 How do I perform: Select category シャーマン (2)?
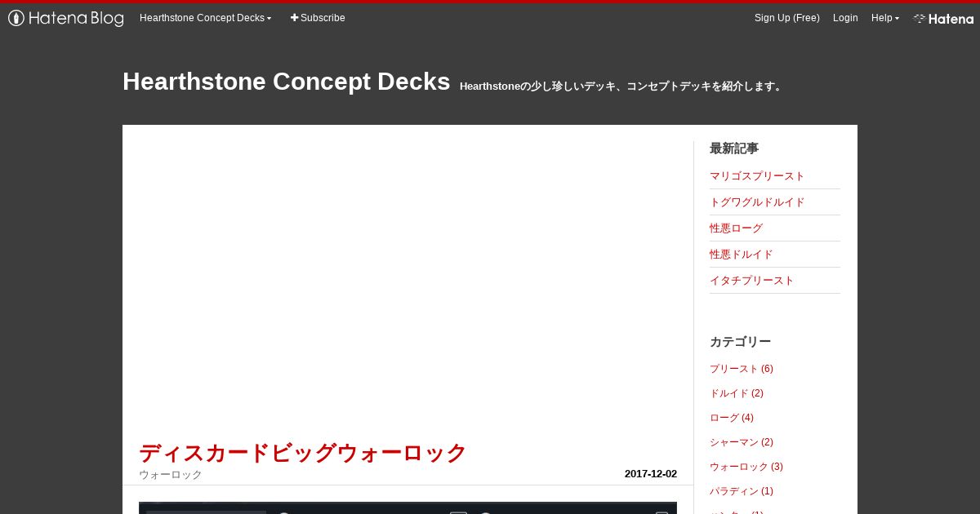click(741, 442)
